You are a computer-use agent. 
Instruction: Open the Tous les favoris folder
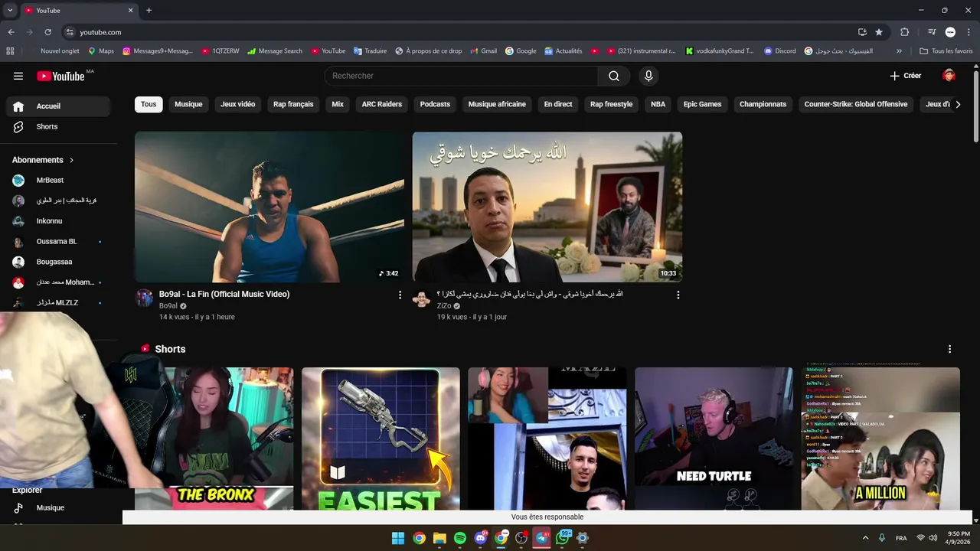click(x=946, y=51)
